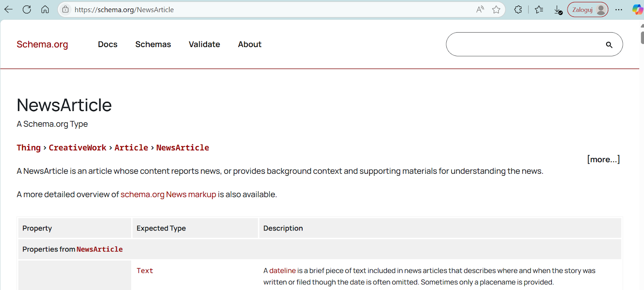Open the Docs menu item
The height and width of the screenshot is (290, 644).
click(107, 44)
